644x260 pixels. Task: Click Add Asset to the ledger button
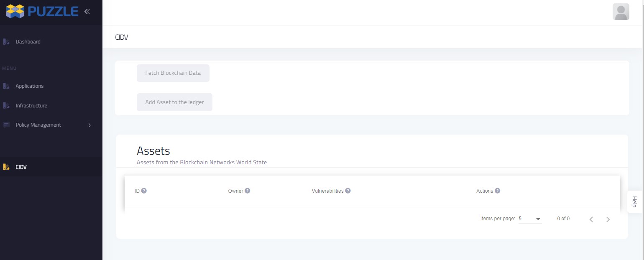coord(174,102)
